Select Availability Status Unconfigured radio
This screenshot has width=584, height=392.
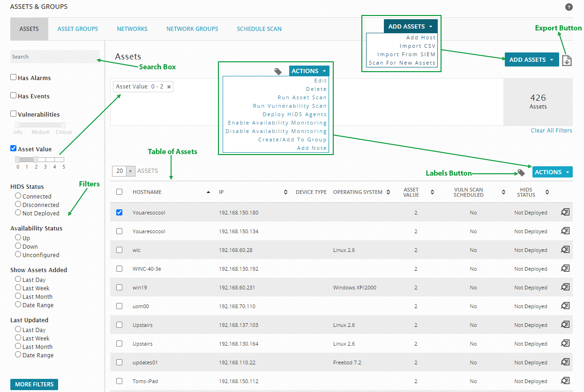(18, 254)
